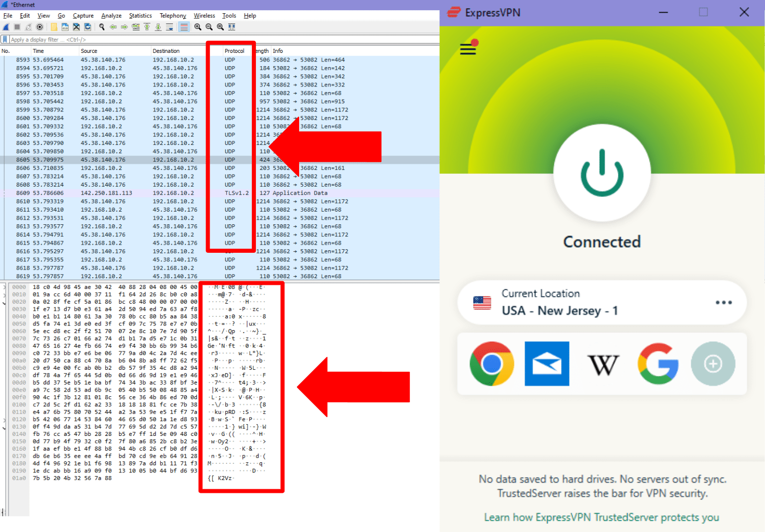Find a packet with the magnifier icon
Screen dimensions: 765x532
coord(102,27)
